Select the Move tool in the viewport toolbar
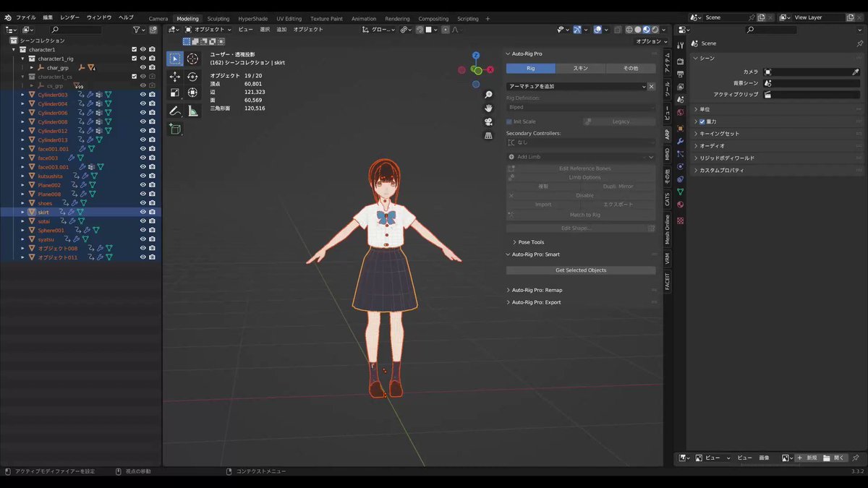Screen dimensions: 868x488 [174, 76]
